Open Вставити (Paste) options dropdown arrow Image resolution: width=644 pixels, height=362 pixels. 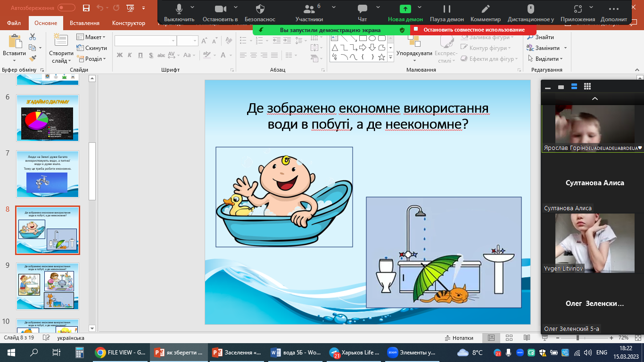click(14, 60)
